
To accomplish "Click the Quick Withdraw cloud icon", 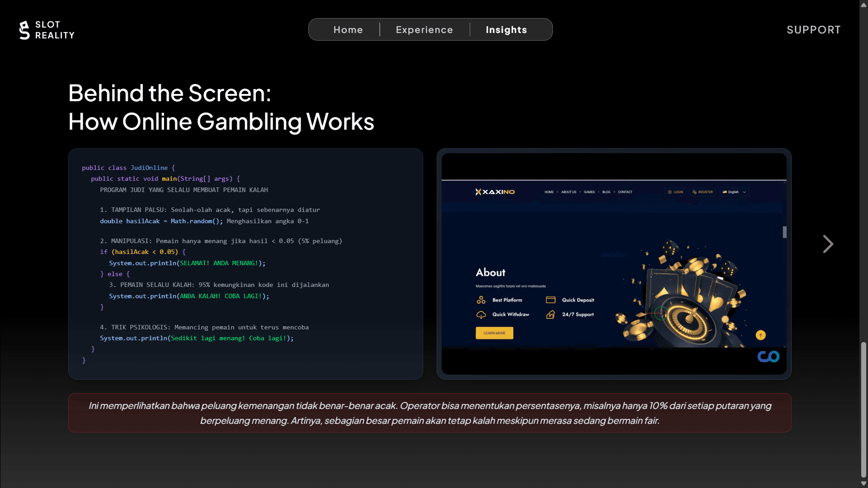I will (x=481, y=314).
